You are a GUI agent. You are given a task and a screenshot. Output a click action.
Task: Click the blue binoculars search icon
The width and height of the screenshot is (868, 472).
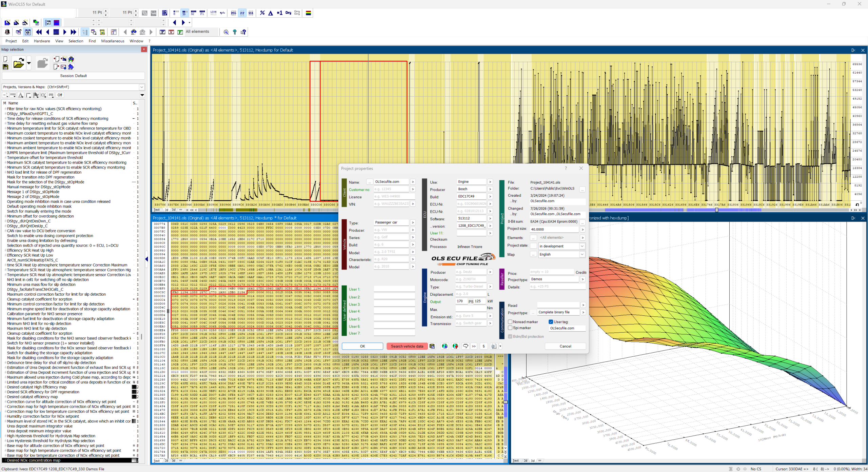pos(134,32)
